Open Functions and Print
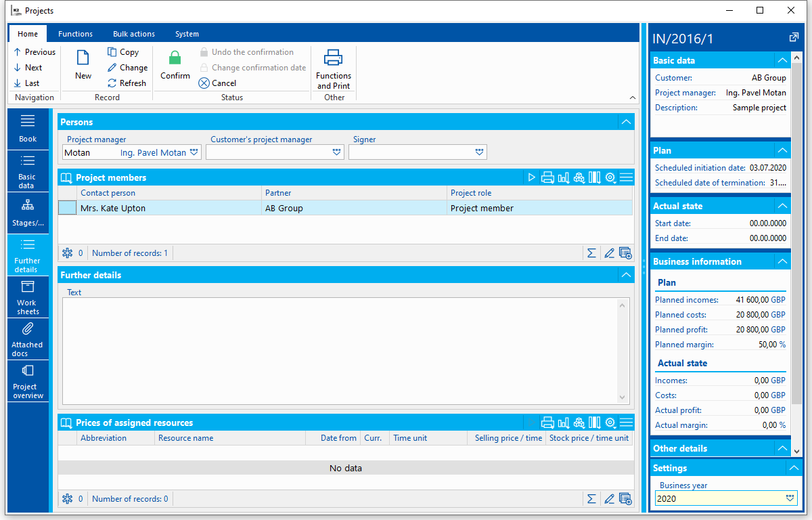Image resolution: width=812 pixels, height=520 pixels. (334, 70)
